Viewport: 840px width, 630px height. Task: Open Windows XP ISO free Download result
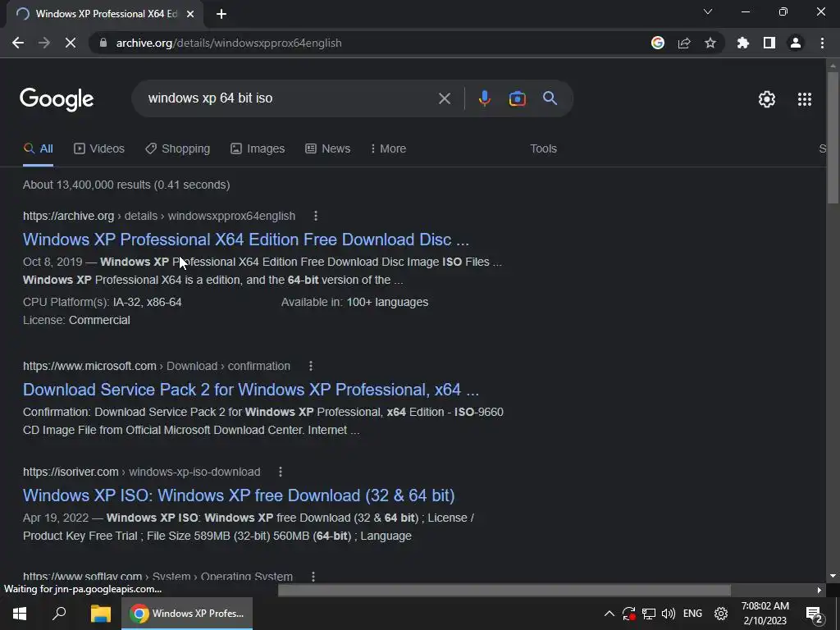click(239, 495)
